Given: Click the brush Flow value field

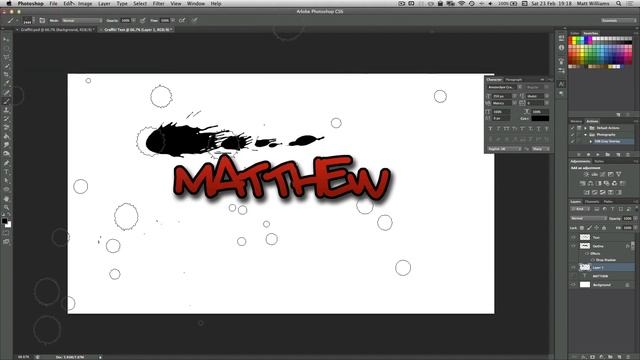Looking at the screenshot, I should pos(164,20).
